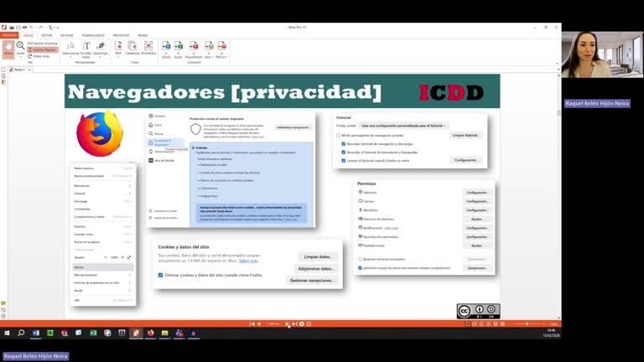
Task: Open the Windows Start menu
Action: coord(7,333)
